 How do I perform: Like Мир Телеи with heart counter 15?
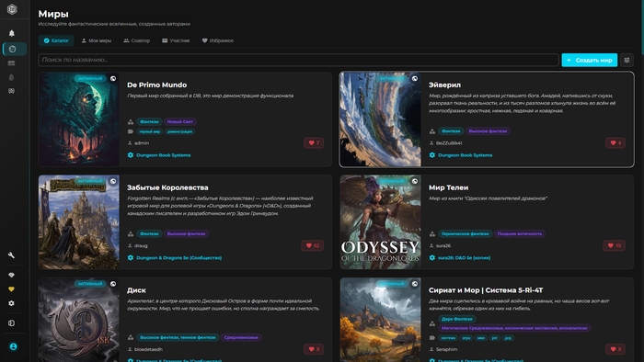pyautogui.click(x=615, y=245)
